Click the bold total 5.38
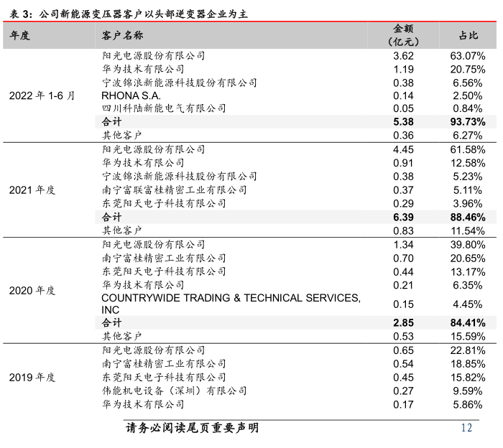This screenshot has width=503, height=448. coord(403,122)
